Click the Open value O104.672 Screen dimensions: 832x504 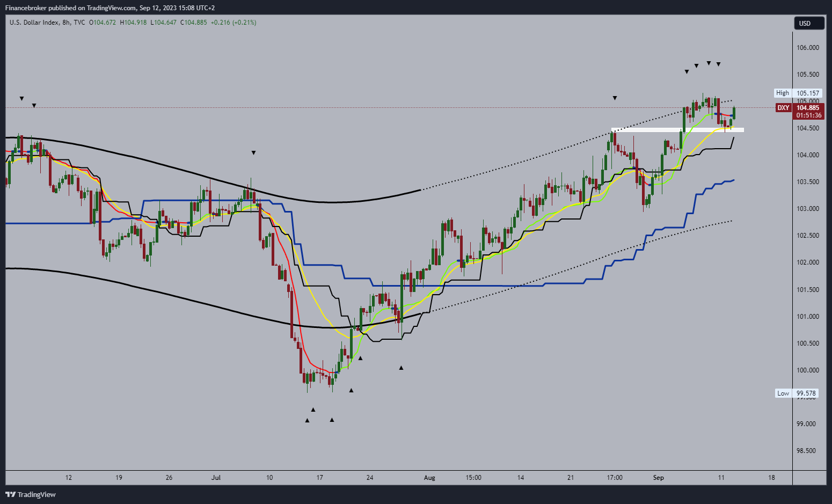102,23
